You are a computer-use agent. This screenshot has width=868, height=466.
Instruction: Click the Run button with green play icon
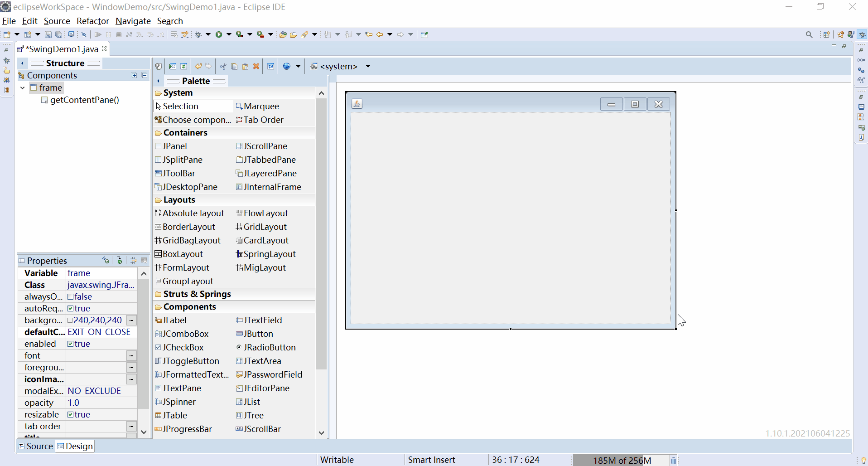point(219,34)
